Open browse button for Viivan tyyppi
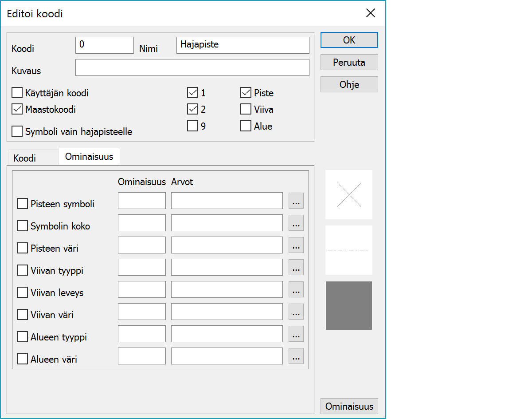 [296, 268]
